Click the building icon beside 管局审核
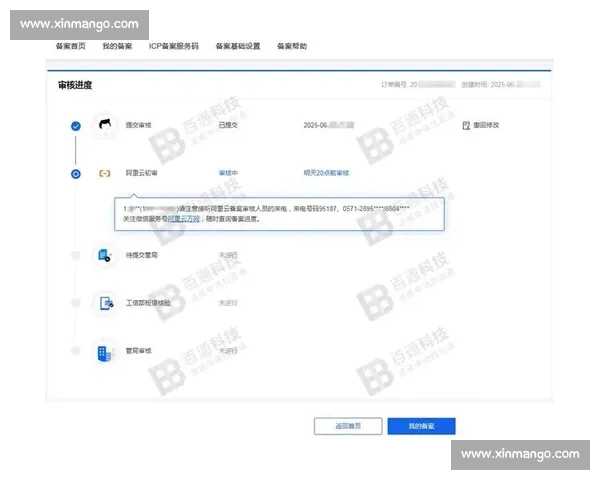This screenshot has width=600, height=480. [x=104, y=353]
